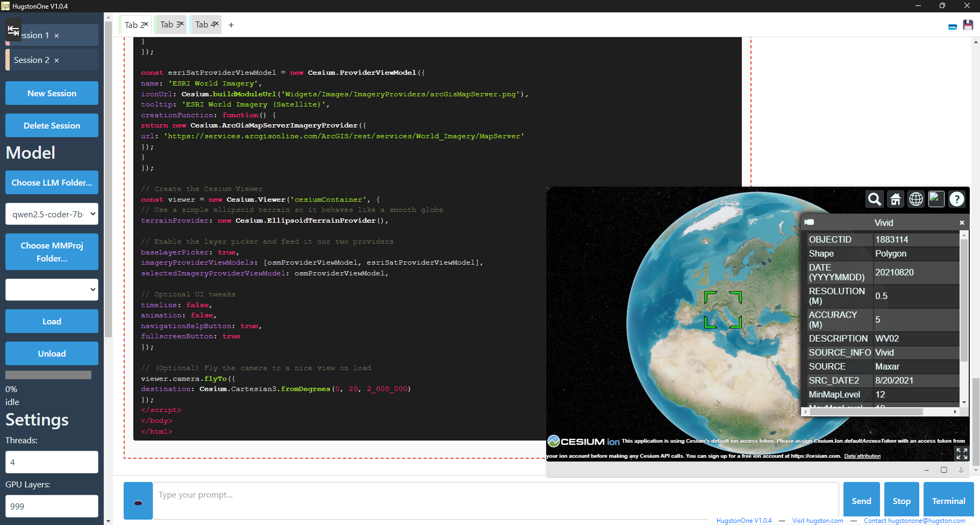The width and height of the screenshot is (980, 525).
Task: Focus the Threads input field
Action: click(x=52, y=462)
